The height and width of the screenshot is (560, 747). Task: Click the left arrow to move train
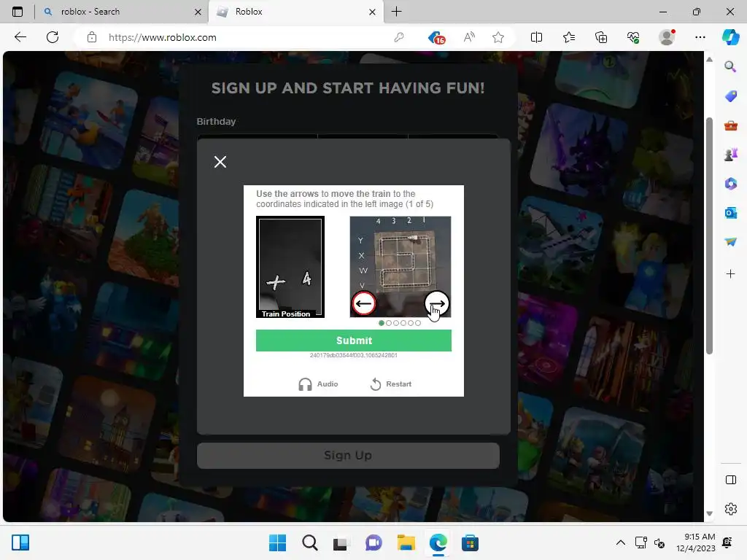pyautogui.click(x=363, y=303)
